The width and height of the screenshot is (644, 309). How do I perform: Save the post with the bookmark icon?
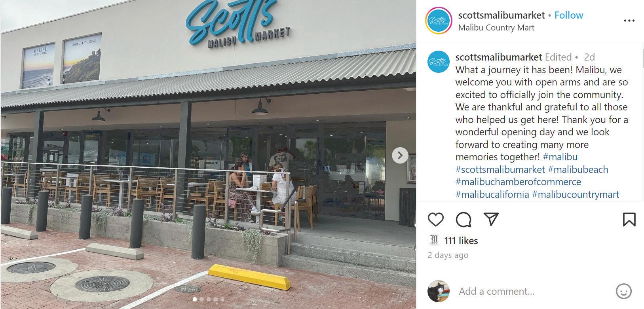629,220
